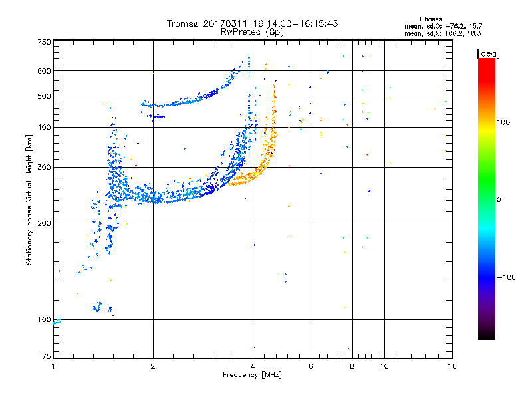Click the 'RwPretec (8p)' subtitle
Screen dimensions: 532x399
pos(252,31)
